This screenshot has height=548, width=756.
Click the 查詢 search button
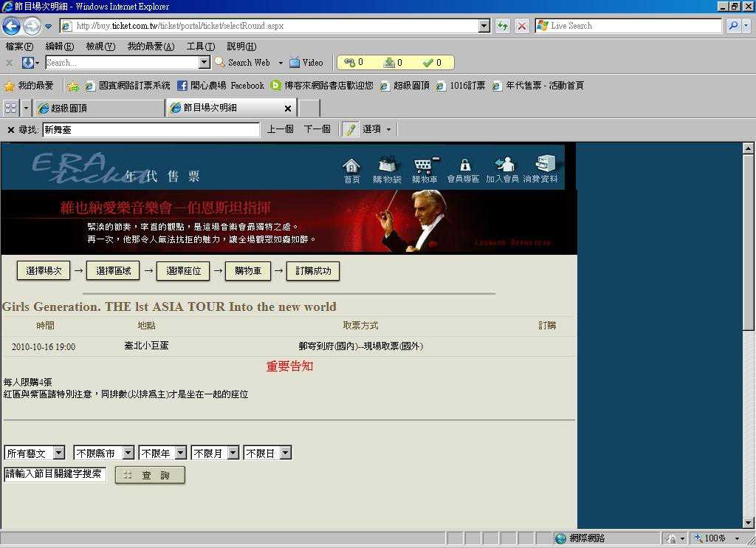click(150, 475)
